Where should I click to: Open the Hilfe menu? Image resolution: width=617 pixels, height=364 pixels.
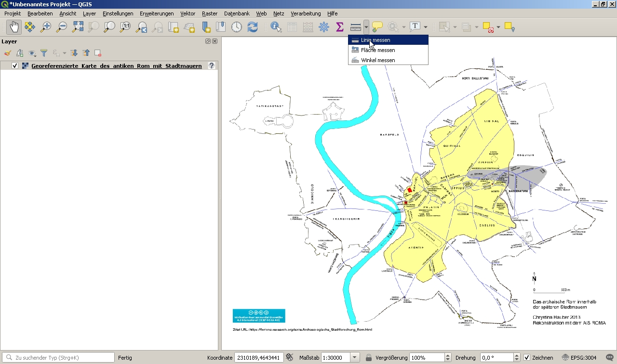coord(332,13)
